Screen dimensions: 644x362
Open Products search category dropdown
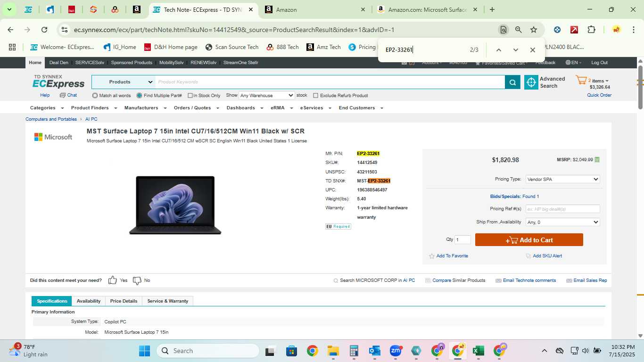pyautogui.click(x=124, y=82)
